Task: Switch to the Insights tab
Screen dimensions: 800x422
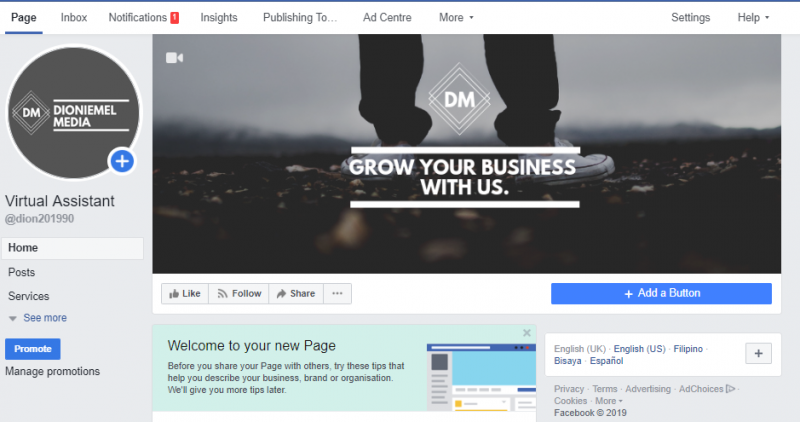Action: point(219,17)
